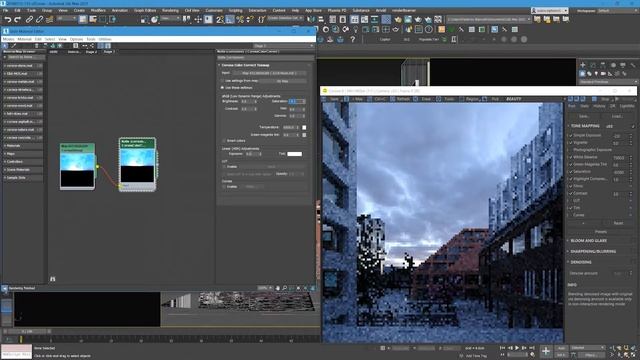Click delete trash icon in Slate editor toolbar
This screenshot has width=640, height=360.
[x=37, y=46]
